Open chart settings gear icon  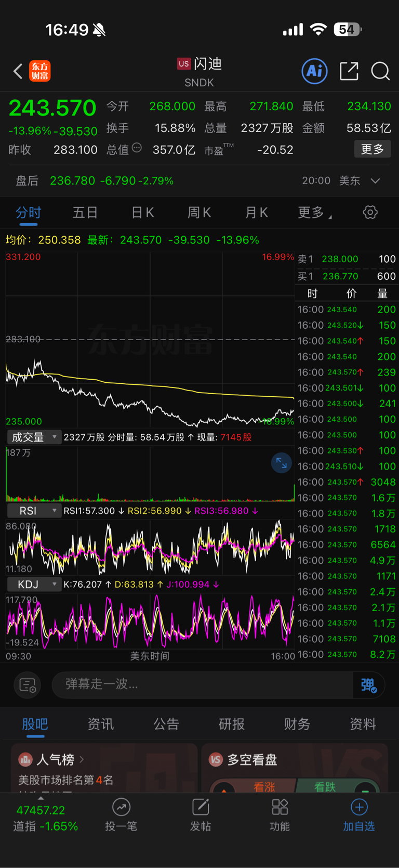[x=370, y=212]
